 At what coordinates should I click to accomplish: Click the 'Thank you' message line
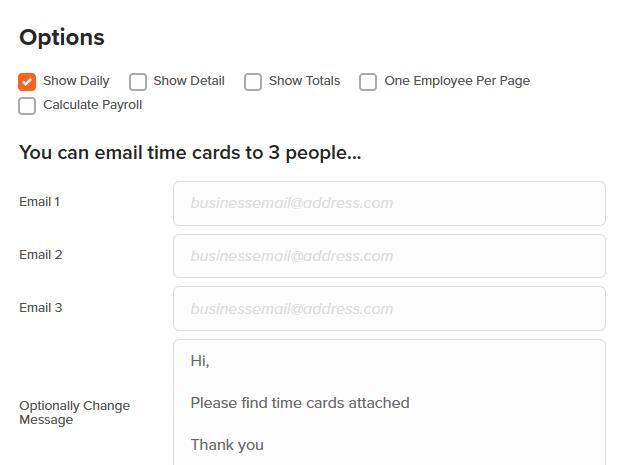point(227,445)
